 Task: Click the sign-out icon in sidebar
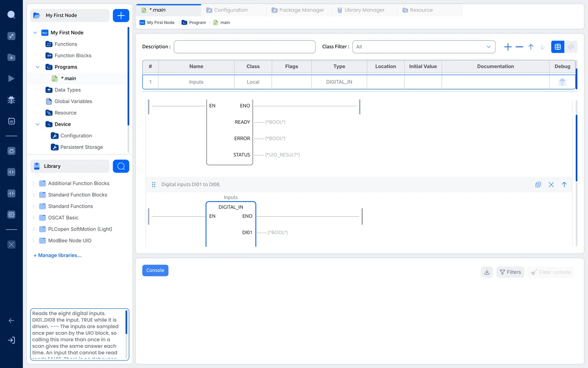point(11,340)
